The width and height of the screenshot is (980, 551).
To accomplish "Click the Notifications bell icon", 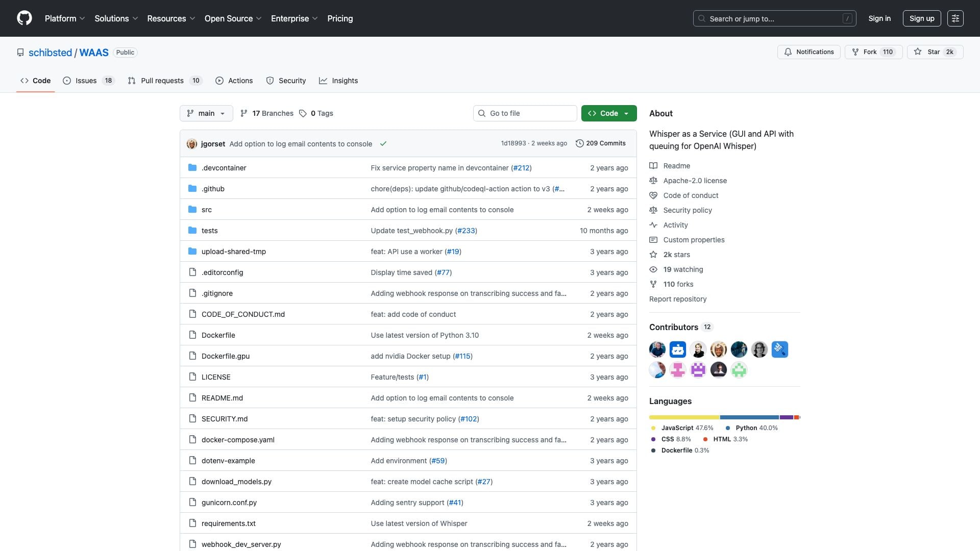I will coord(788,52).
